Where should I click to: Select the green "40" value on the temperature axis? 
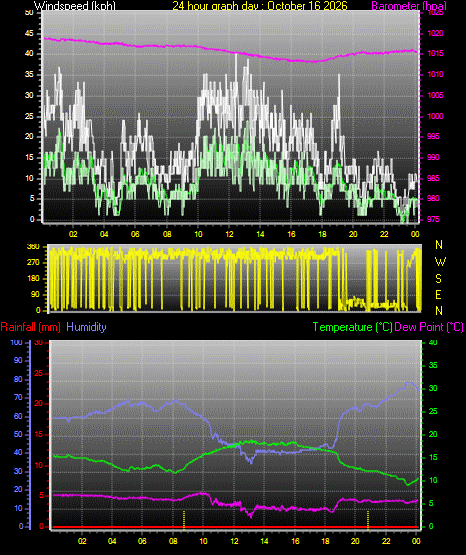(x=433, y=343)
